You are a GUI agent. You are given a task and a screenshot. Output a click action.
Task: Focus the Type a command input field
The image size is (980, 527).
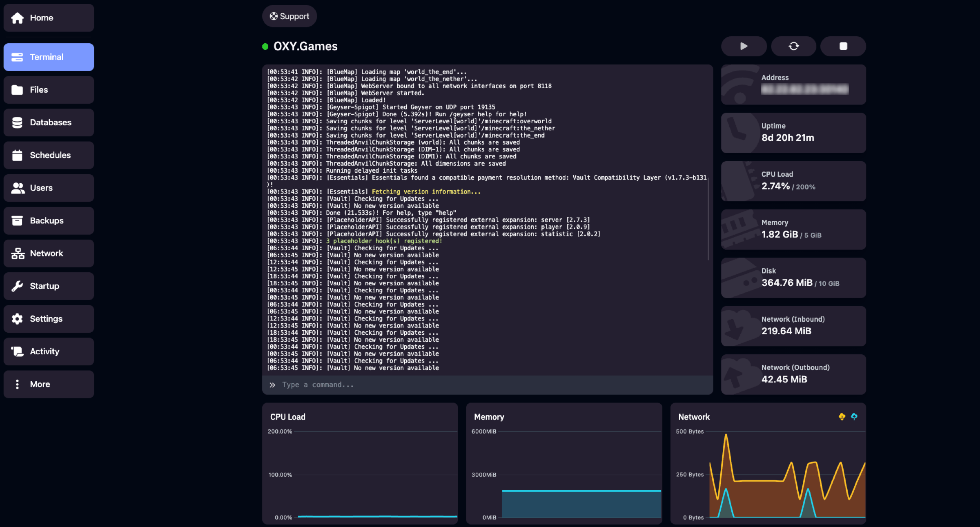click(488, 385)
